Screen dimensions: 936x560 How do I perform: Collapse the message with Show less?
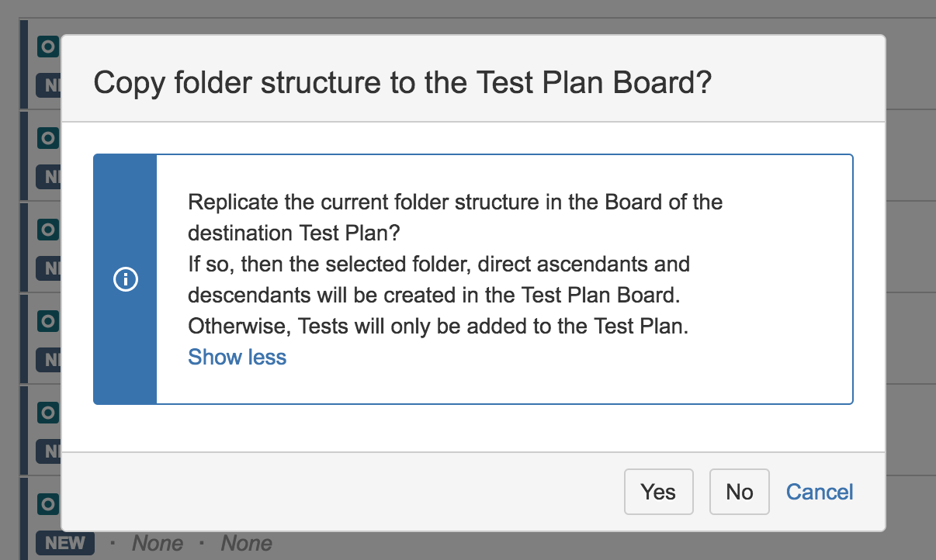click(237, 357)
